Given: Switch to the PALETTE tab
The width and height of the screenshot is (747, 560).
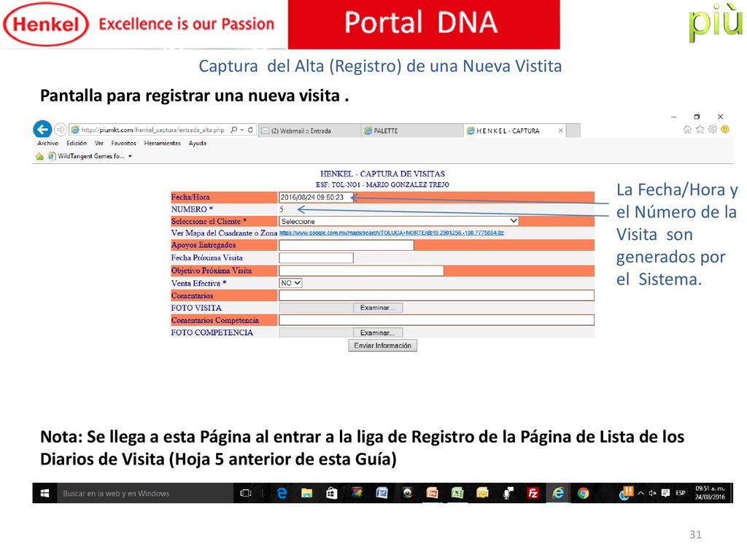Looking at the screenshot, I should pos(412,131).
